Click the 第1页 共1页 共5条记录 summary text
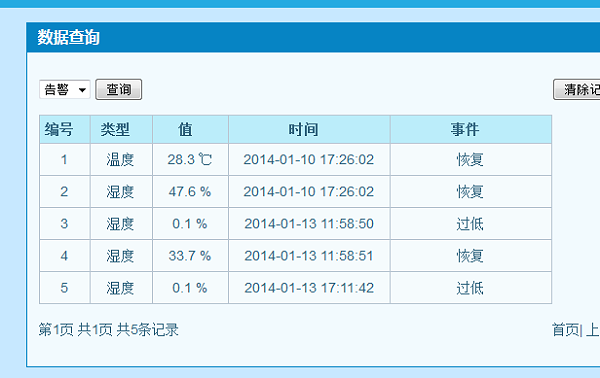The image size is (600, 378). tap(108, 330)
